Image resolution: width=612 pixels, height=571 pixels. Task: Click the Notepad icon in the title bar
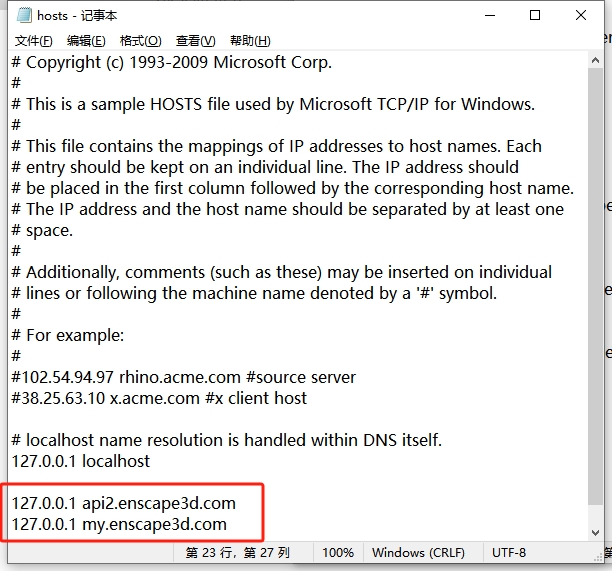click(24, 15)
